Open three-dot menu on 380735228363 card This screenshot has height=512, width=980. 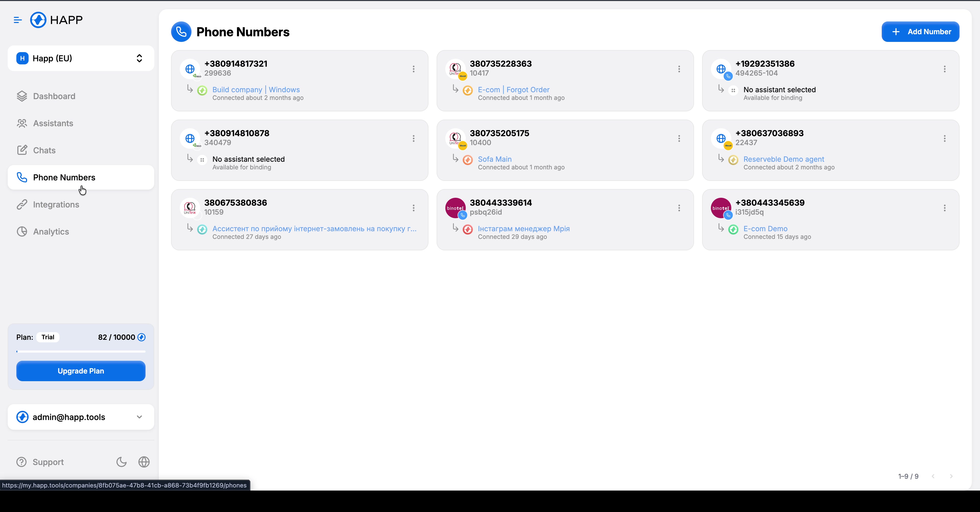tap(679, 69)
